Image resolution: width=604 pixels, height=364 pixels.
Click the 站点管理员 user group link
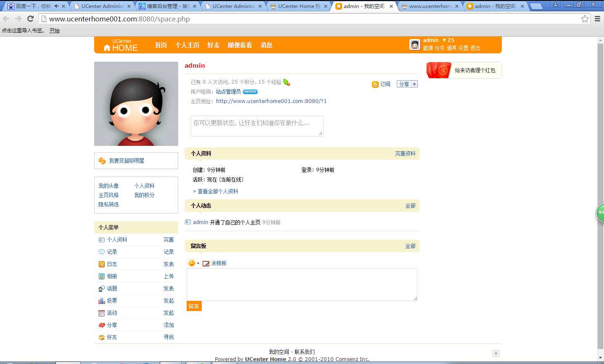click(228, 92)
